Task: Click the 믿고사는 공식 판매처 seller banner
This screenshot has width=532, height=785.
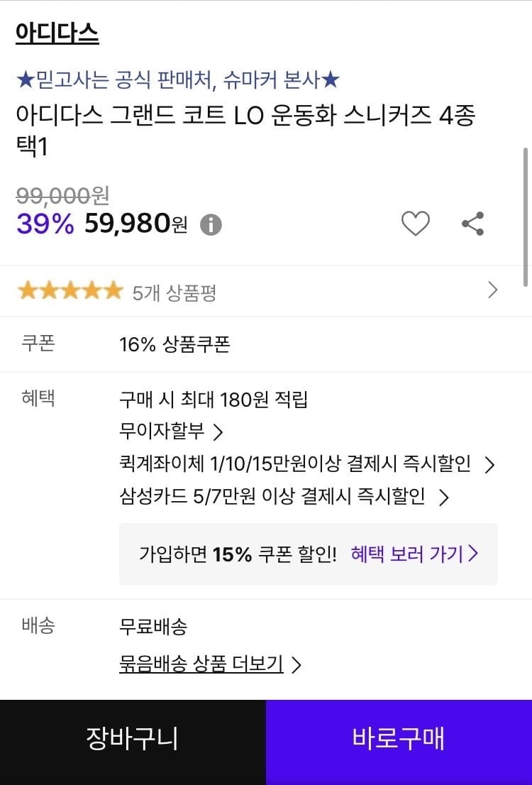Action: point(177,79)
